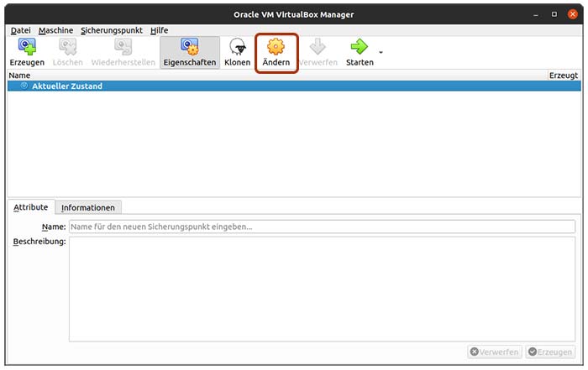The image size is (588, 370).
Task: Click the Aktueller Zustand state icon
Action: (x=24, y=86)
